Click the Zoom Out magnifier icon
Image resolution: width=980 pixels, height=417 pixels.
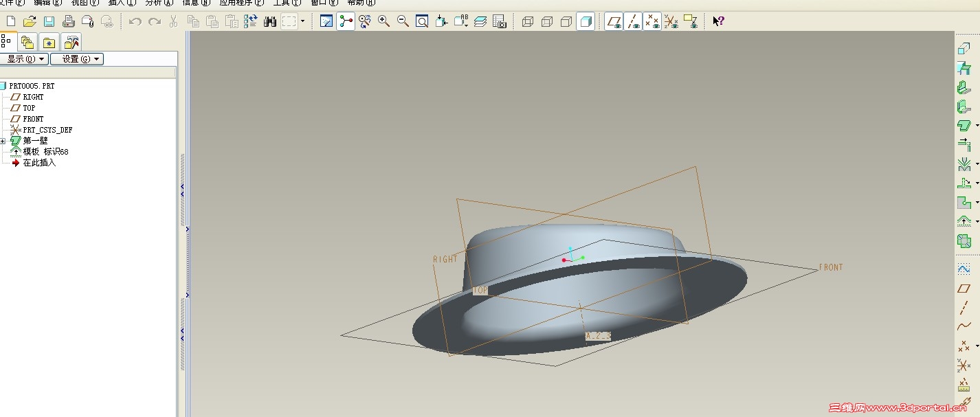coord(403,21)
